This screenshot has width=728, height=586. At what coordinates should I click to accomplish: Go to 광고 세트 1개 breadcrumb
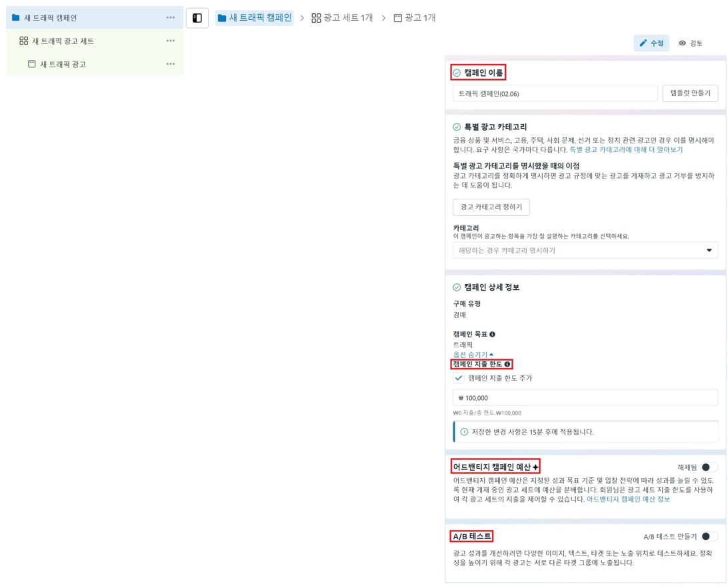342,18
